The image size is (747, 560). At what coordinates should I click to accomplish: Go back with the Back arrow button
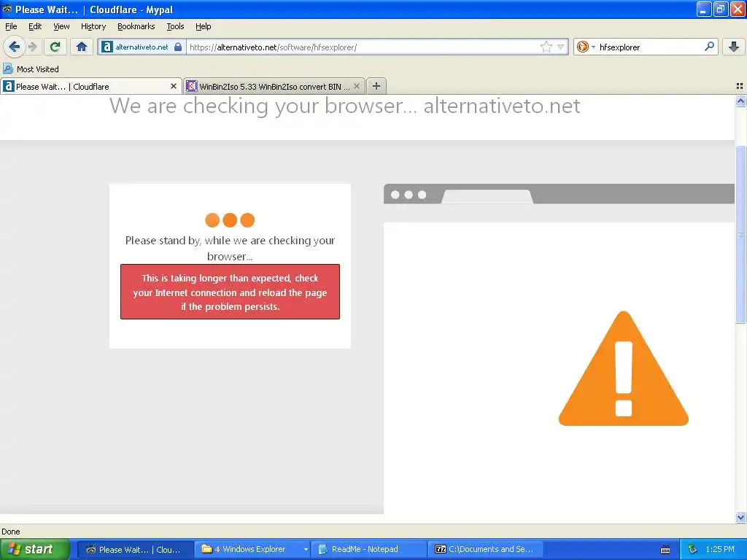click(x=14, y=47)
